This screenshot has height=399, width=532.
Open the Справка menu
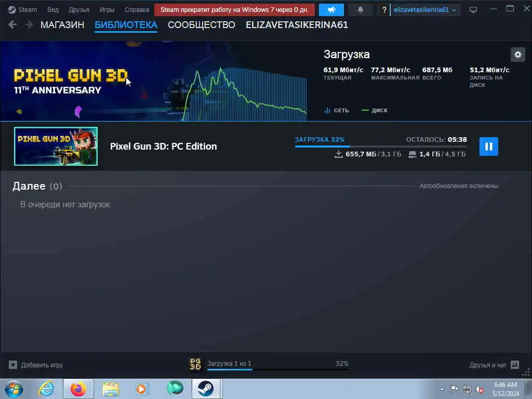[x=137, y=9]
